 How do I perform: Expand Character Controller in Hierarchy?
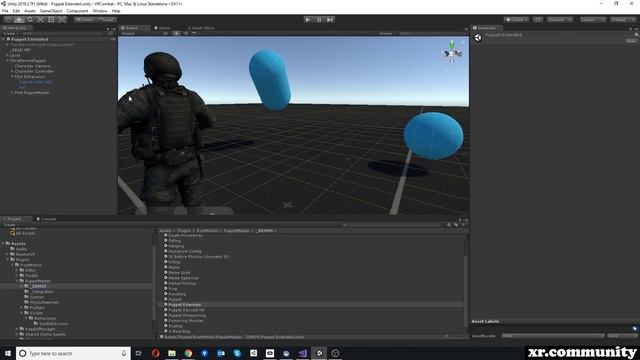(12, 71)
